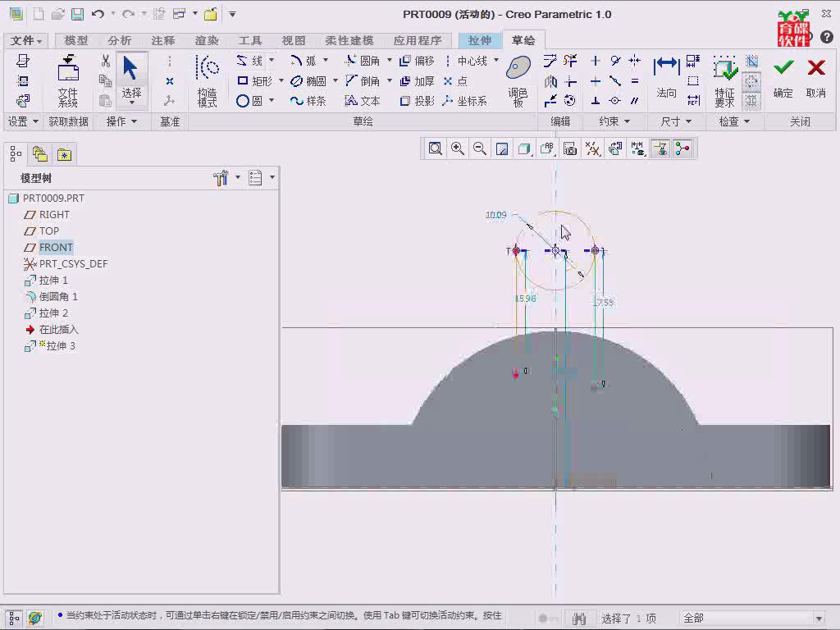Open the Circle type dropdown arrow

271,101
